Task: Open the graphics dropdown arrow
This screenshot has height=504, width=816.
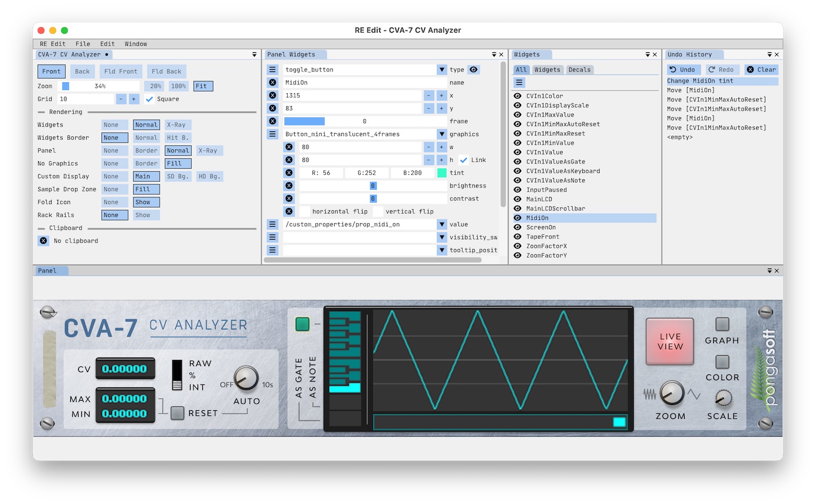Action: coord(442,134)
